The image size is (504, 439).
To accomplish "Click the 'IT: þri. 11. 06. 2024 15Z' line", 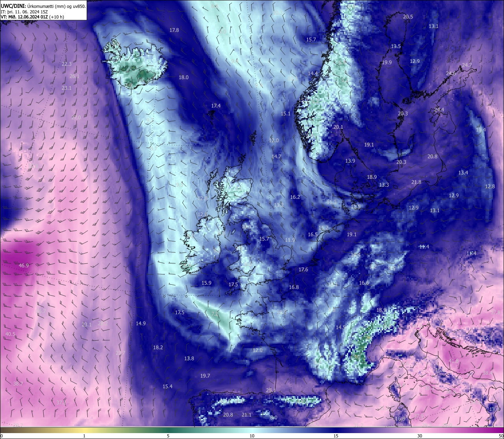I will point(24,12).
